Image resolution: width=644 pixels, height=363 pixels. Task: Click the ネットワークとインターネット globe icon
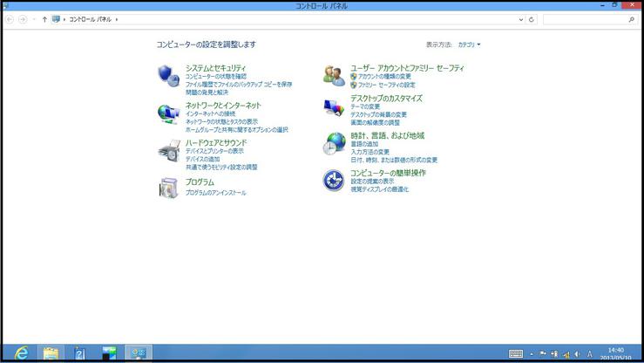(169, 113)
